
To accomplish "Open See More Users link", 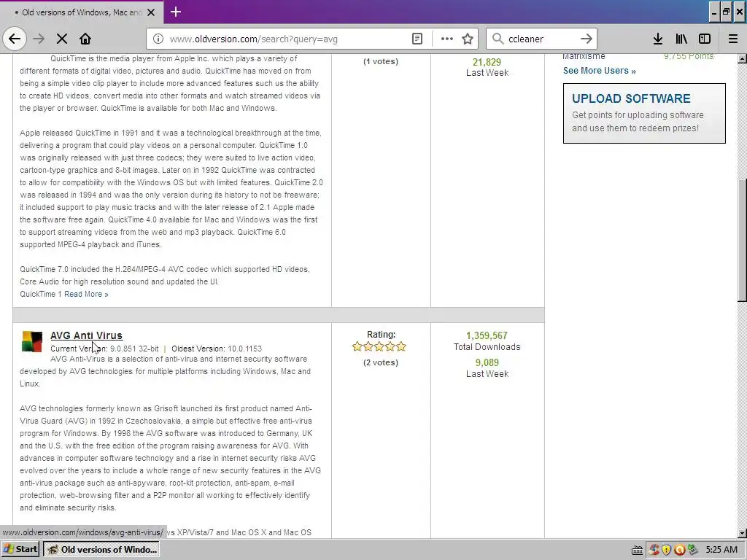I will tap(600, 71).
